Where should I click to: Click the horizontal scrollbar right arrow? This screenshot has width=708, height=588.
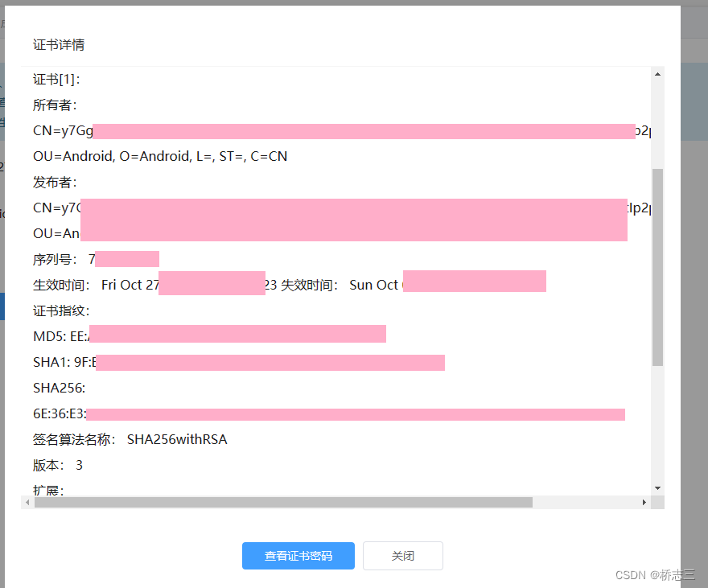coord(644,501)
